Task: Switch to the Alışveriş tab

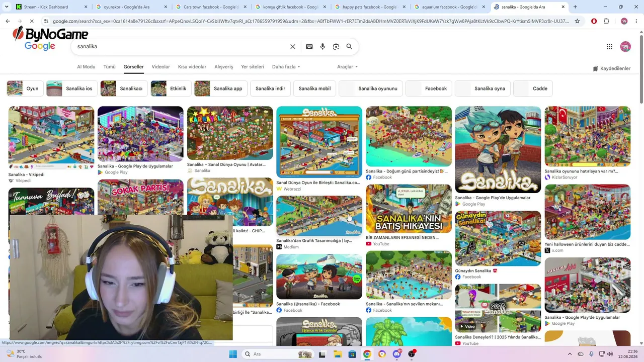Action: 224,67
